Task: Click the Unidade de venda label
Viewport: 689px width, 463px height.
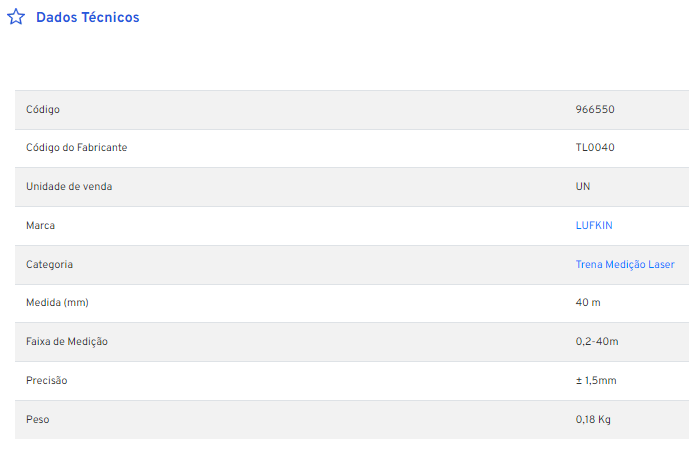Action: pos(69,187)
